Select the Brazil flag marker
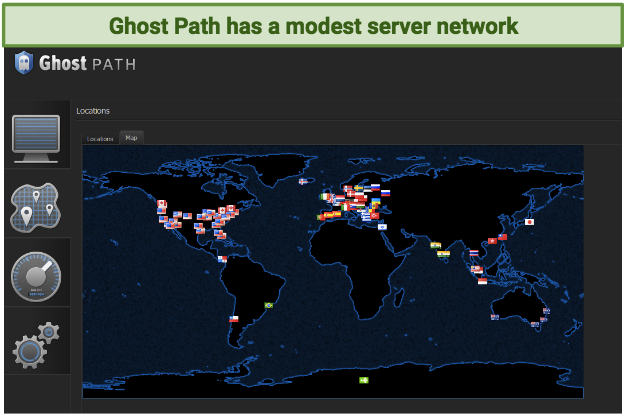Screen dimensions: 627x417 tap(269, 305)
